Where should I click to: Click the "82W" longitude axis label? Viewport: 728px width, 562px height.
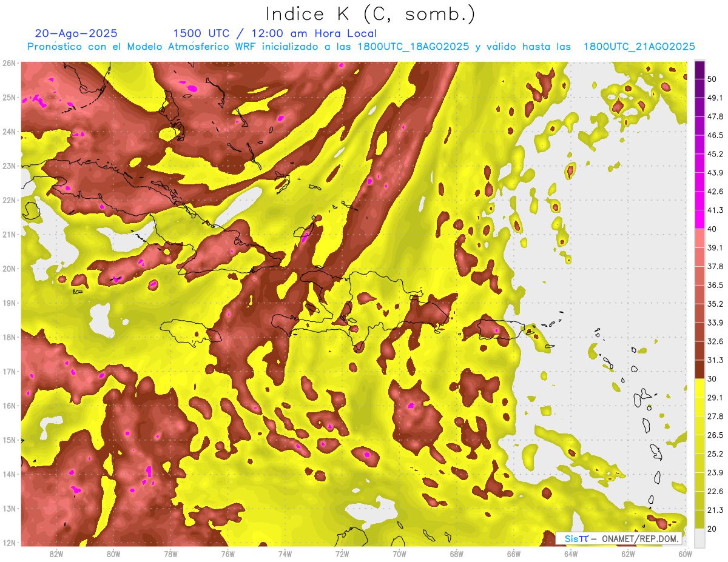click(56, 554)
